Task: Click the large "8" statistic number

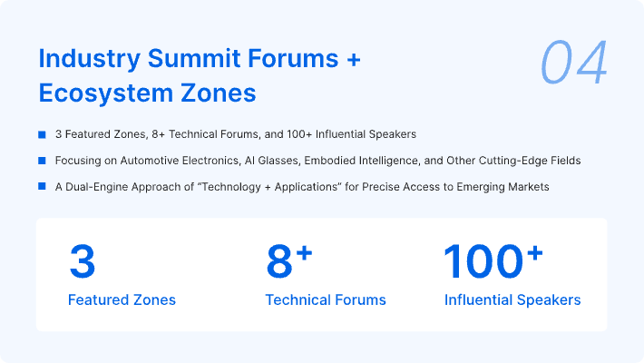Action: (x=280, y=261)
